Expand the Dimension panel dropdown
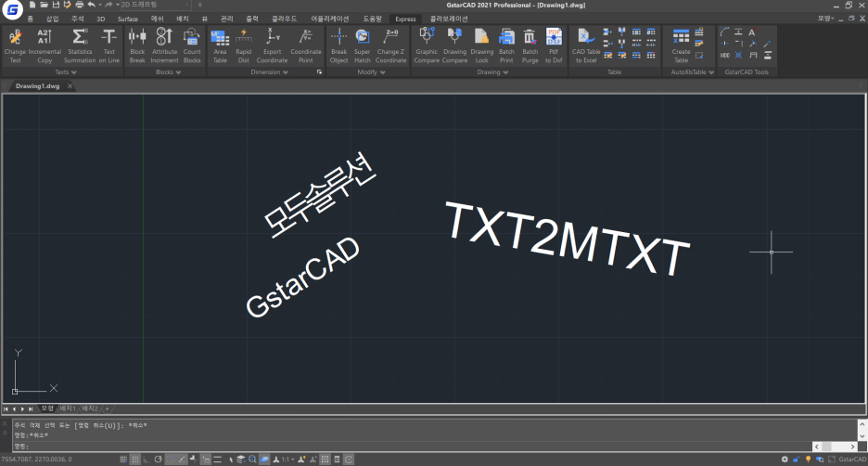This screenshot has height=466, width=868. [284, 71]
